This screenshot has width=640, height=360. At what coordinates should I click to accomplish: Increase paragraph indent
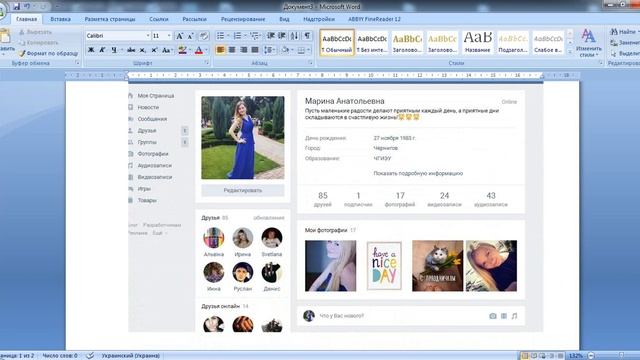tap(282, 36)
